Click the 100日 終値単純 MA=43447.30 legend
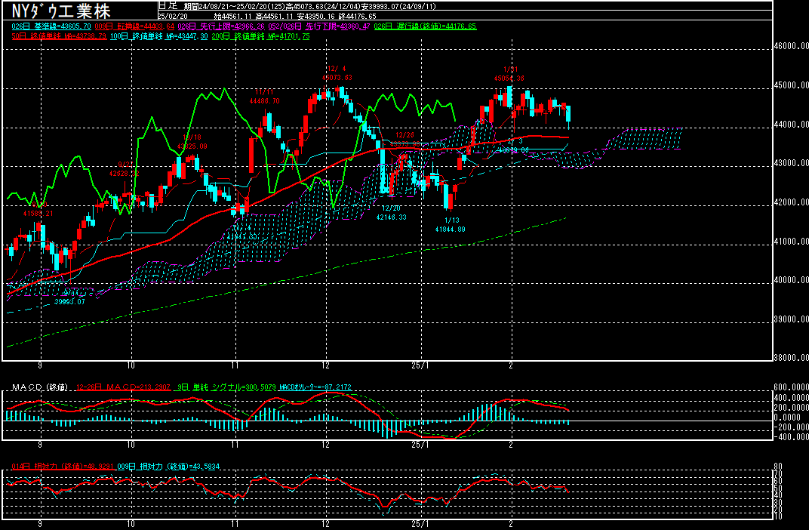 (x=159, y=36)
